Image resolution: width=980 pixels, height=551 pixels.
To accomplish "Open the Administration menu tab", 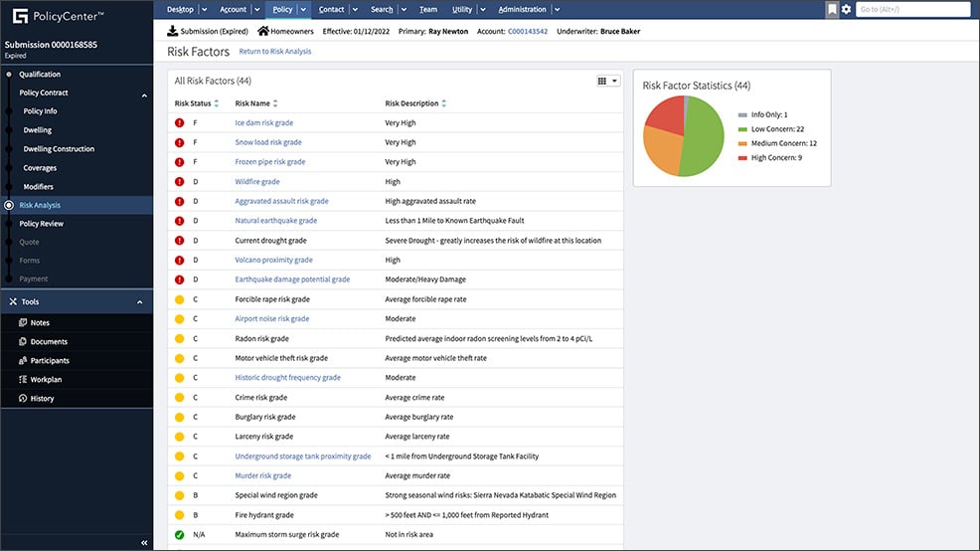I will point(522,10).
